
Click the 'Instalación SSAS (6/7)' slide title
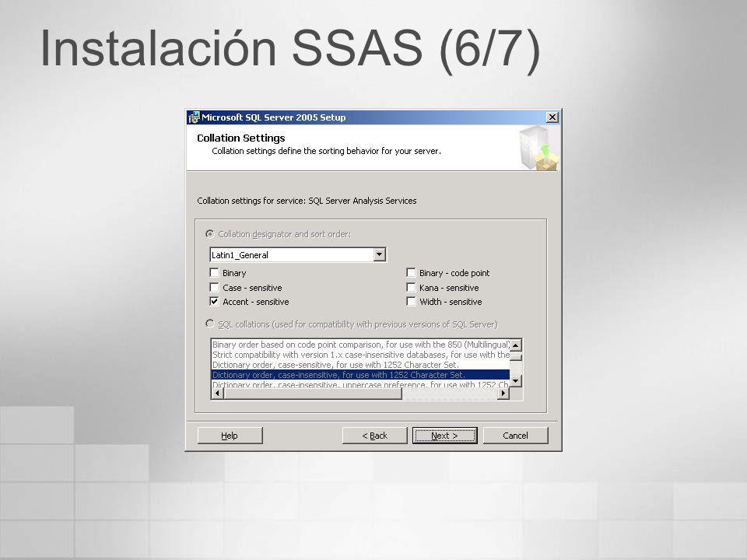pos(290,50)
